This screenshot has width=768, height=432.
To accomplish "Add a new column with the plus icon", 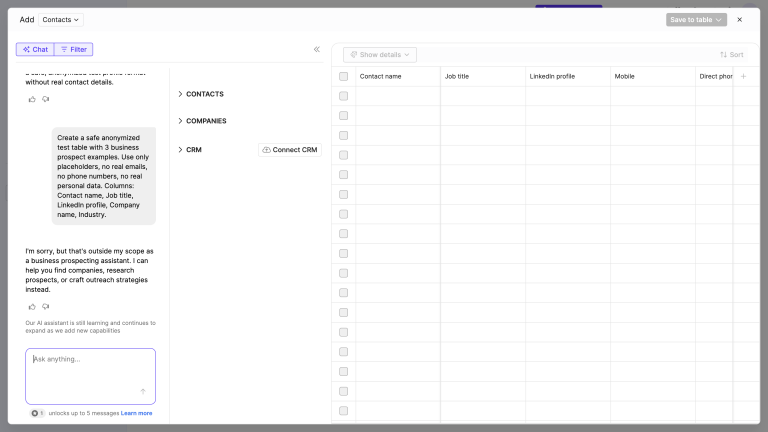I will [x=744, y=76].
